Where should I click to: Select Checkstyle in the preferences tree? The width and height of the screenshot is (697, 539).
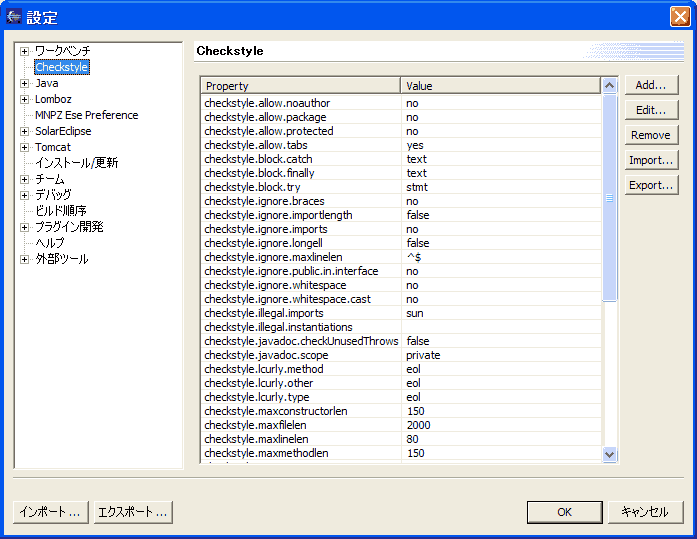[62, 67]
